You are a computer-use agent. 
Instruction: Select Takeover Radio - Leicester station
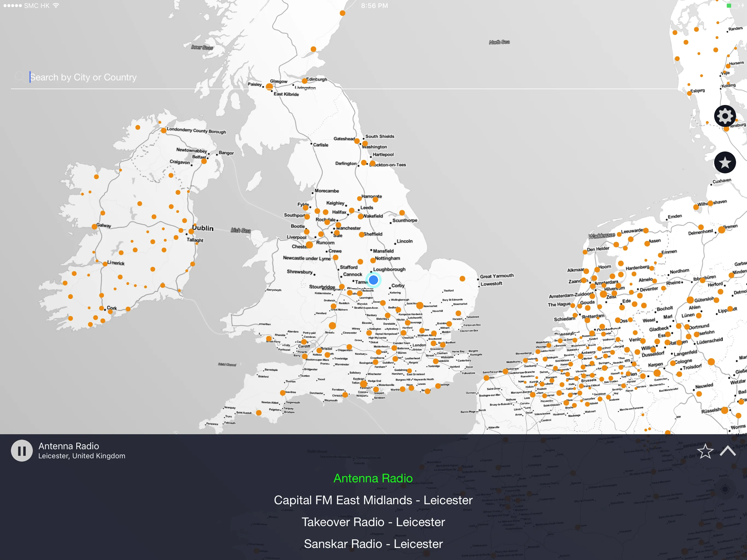click(373, 522)
